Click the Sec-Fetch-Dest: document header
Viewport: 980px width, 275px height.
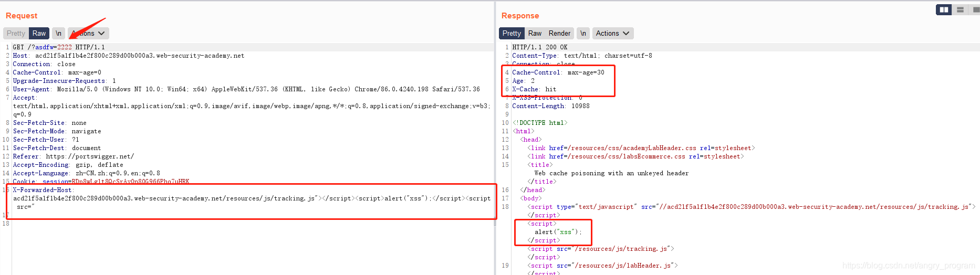[57, 148]
